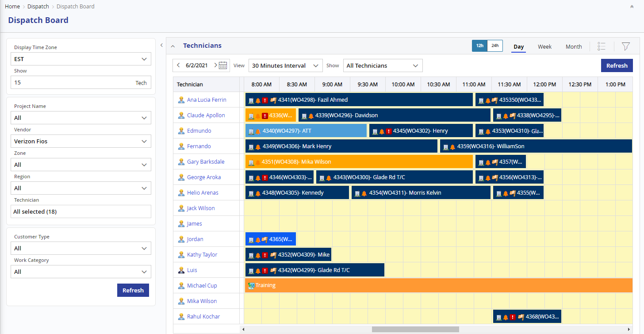Open the Dispatch breadcrumb link
The height and width of the screenshot is (334, 644).
point(38,6)
